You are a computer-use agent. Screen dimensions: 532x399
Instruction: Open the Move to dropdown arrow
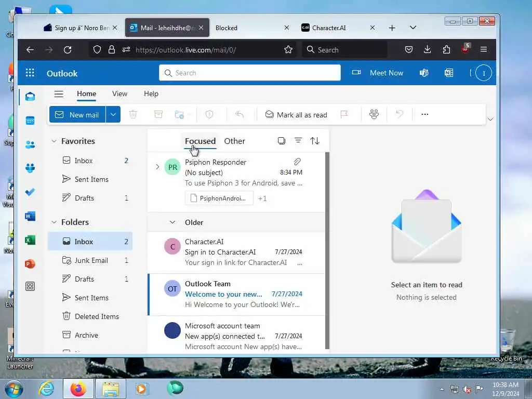pos(189,115)
